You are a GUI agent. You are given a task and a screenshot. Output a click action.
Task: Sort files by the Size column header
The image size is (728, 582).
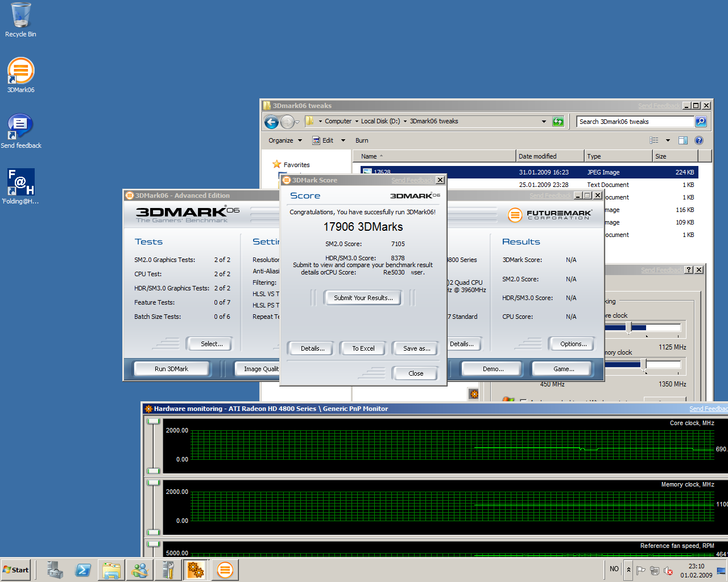tap(675, 156)
